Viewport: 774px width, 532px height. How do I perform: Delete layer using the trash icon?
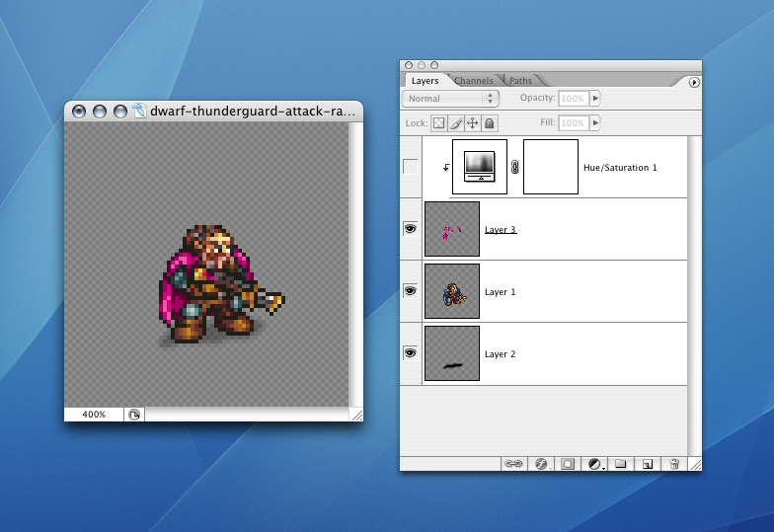tap(674, 464)
